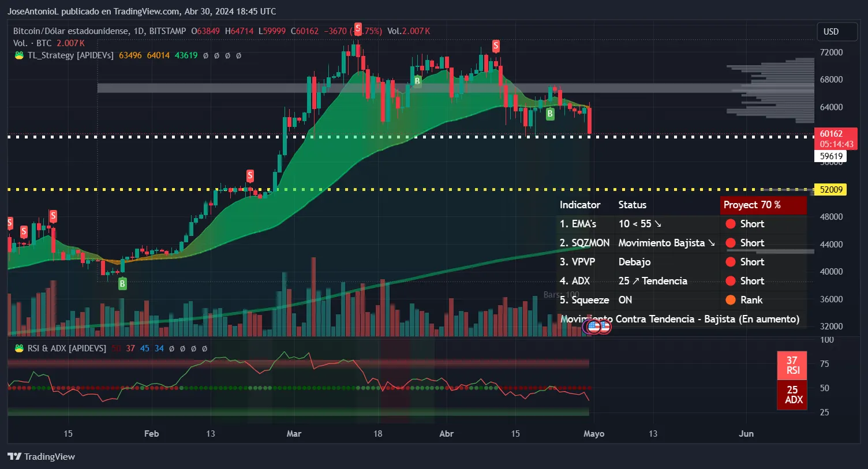The image size is (868, 469).
Task: Click the red Short dot in VPVP row
Action: click(x=730, y=262)
